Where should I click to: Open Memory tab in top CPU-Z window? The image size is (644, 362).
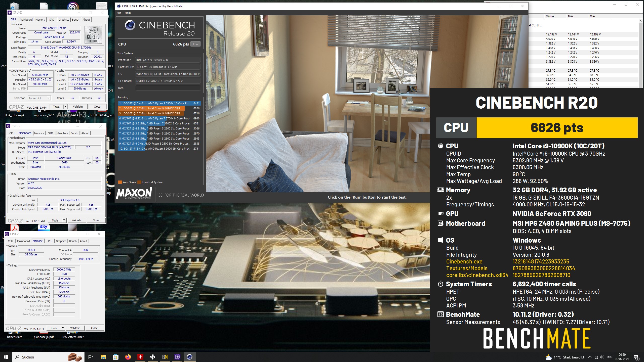[x=40, y=20]
